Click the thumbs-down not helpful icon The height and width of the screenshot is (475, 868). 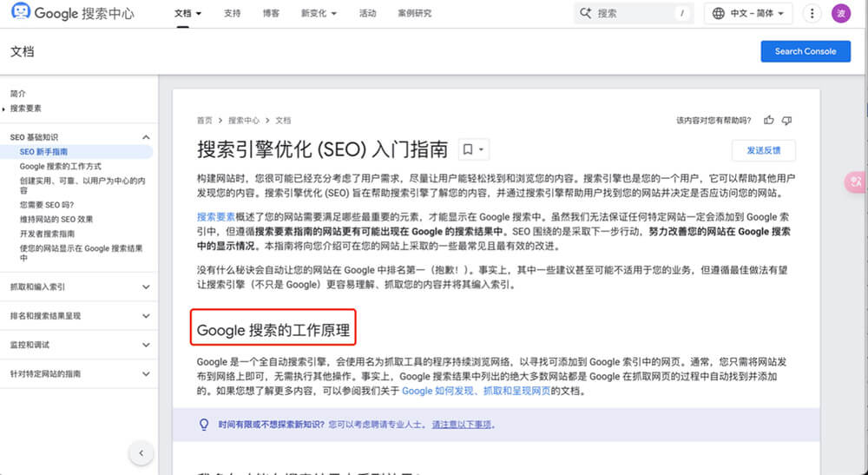786,120
